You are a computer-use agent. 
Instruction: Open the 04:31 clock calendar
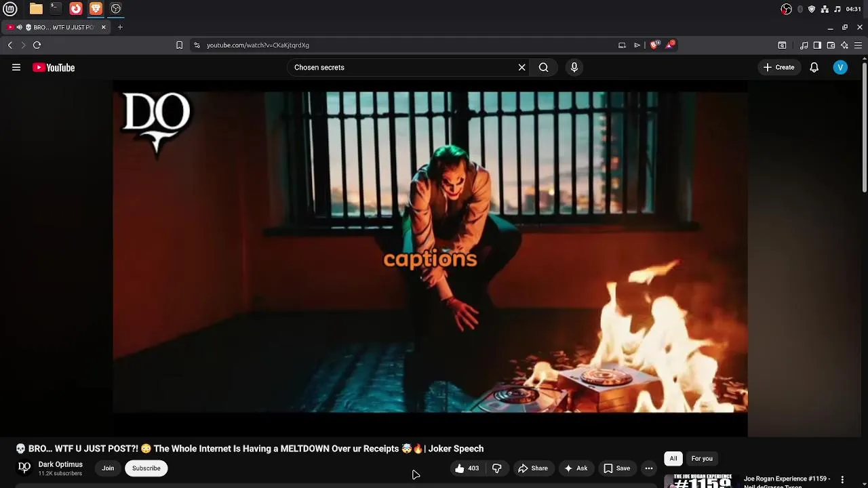pyautogui.click(x=854, y=9)
